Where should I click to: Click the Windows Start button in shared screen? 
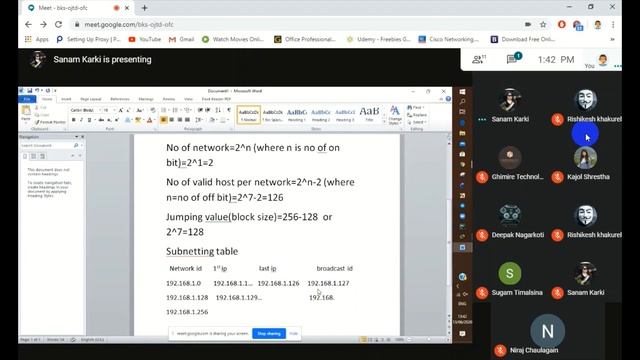(462, 92)
